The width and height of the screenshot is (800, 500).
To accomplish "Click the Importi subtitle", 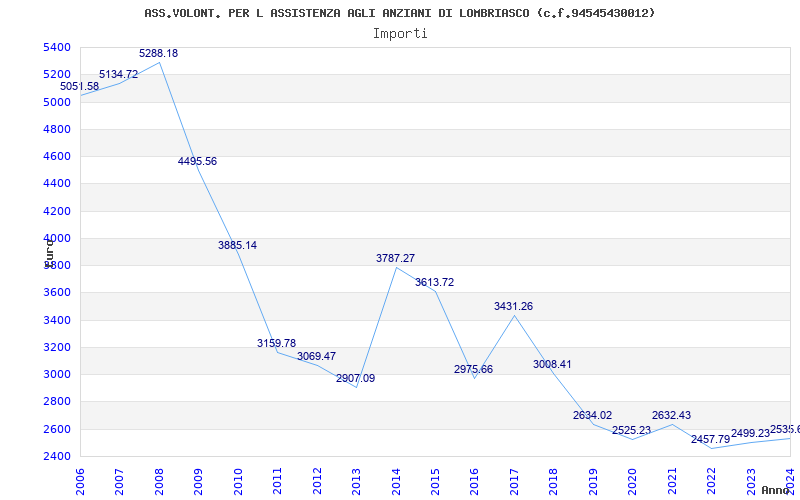I will point(400,34).
